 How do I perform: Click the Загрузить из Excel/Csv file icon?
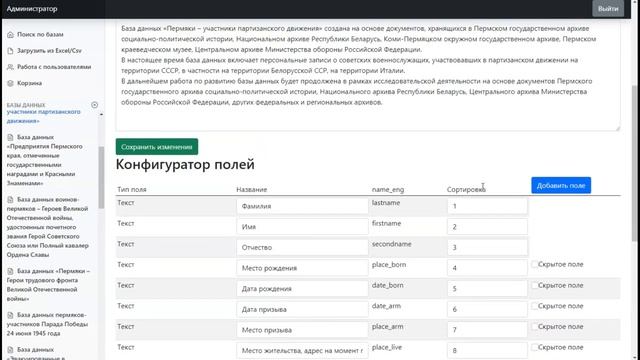coord(11,51)
